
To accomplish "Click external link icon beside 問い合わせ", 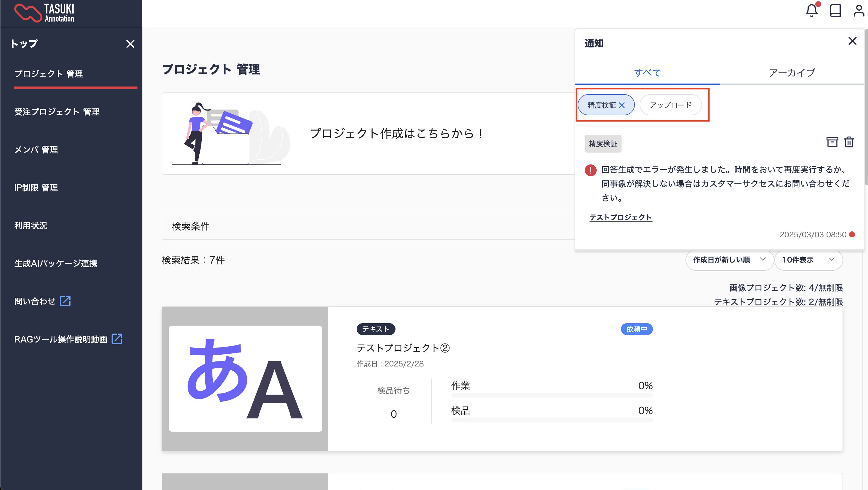I will [x=65, y=301].
